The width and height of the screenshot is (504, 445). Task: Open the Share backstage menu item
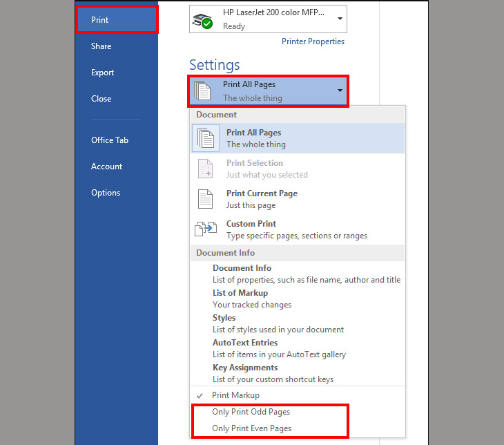pos(101,46)
